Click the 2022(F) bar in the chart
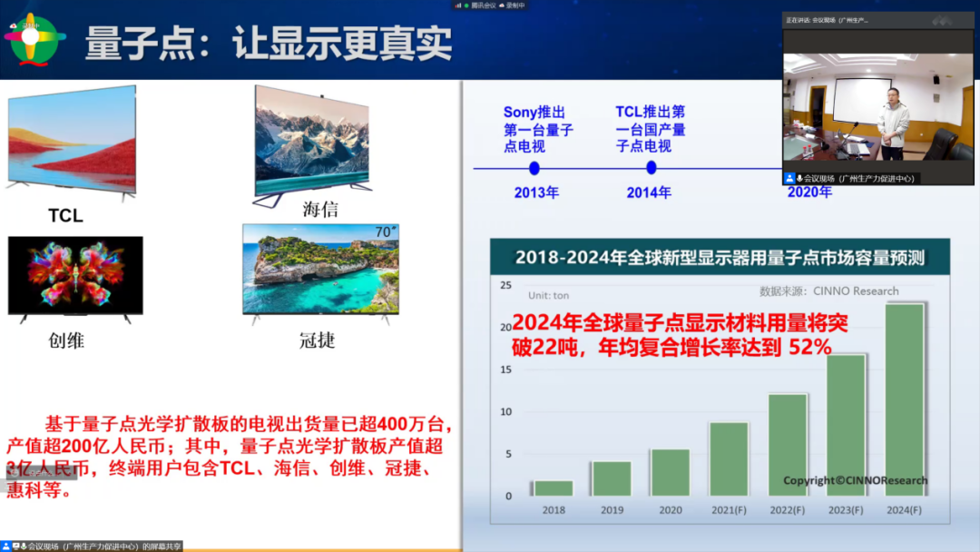 click(x=788, y=445)
